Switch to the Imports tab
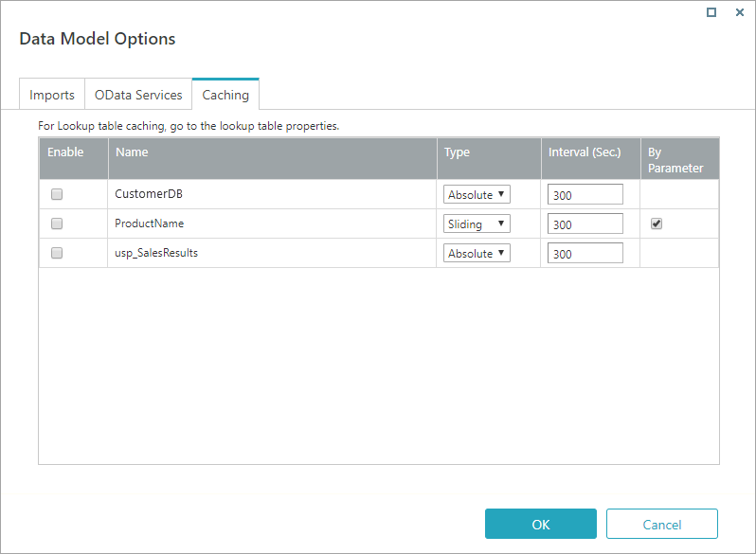This screenshot has width=756, height=554. pyautogui.click(x=52, y=95)
